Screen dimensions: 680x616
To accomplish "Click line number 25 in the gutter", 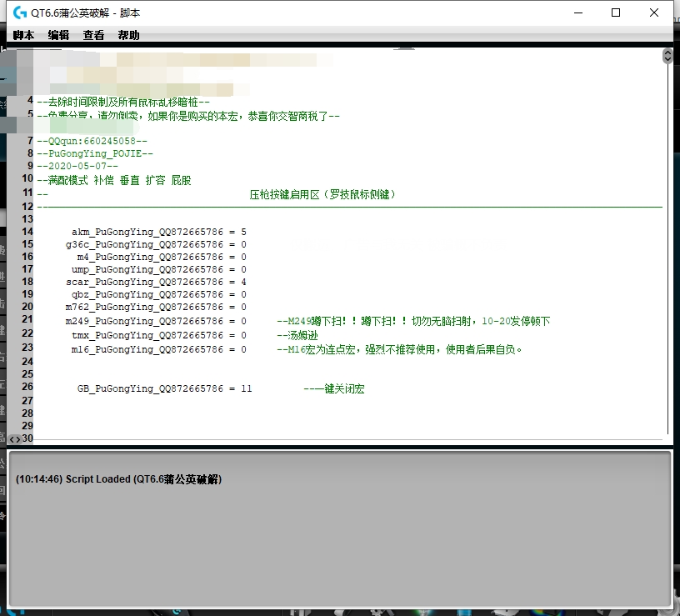I will [x=27, y=374].
